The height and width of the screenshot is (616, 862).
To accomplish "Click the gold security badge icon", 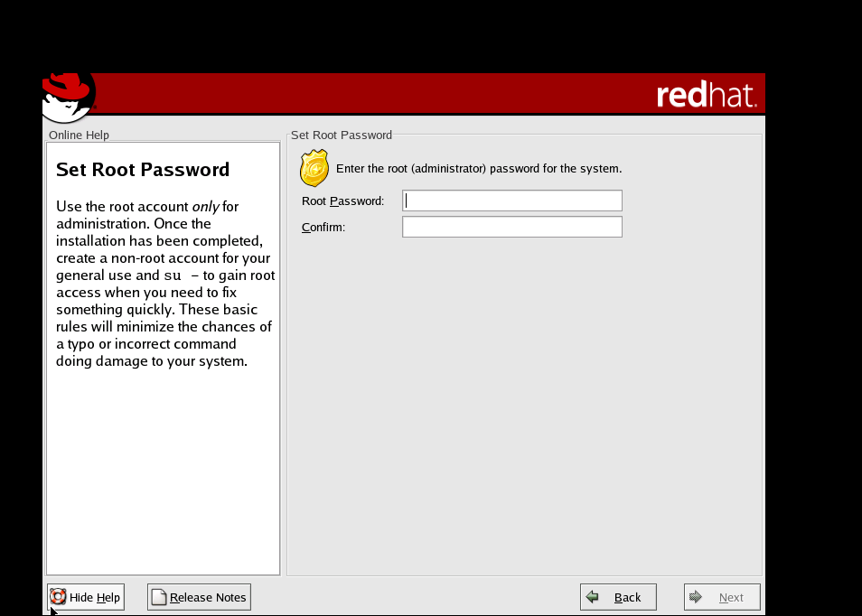I will click(x=314, y=168).
